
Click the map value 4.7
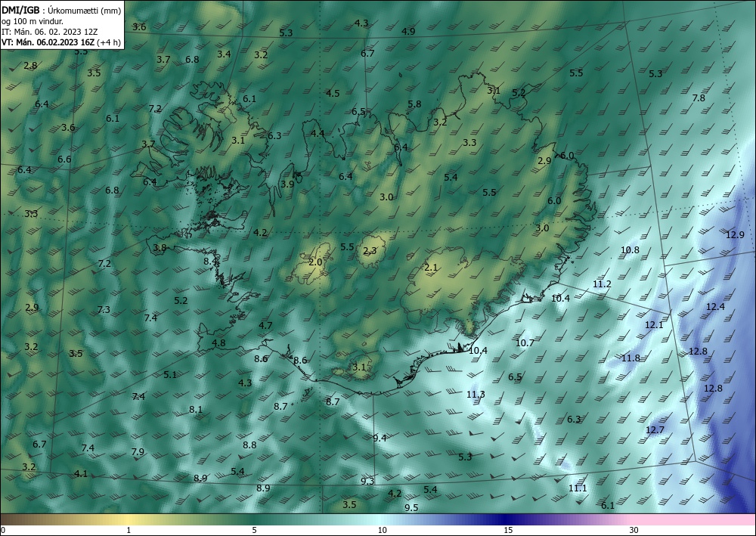(x=265, y=326)
